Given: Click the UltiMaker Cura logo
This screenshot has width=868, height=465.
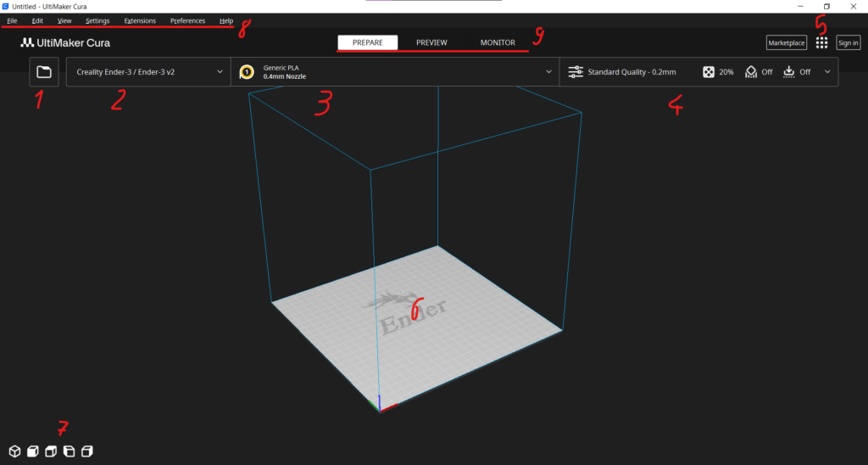Looking at the screenshot, I should [65, 42].
